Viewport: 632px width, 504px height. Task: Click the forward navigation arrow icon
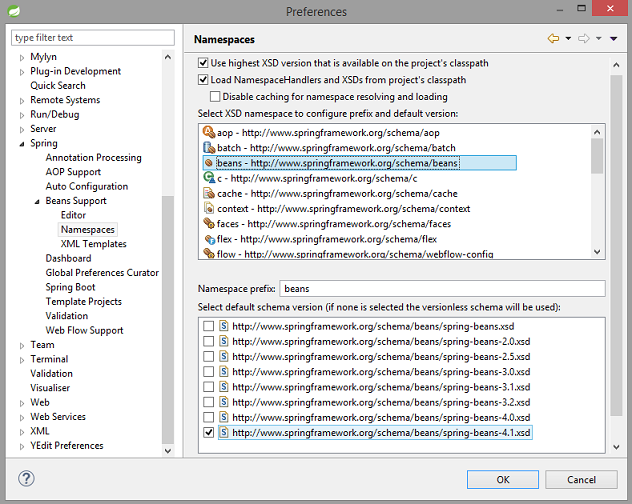pos(584,38)
